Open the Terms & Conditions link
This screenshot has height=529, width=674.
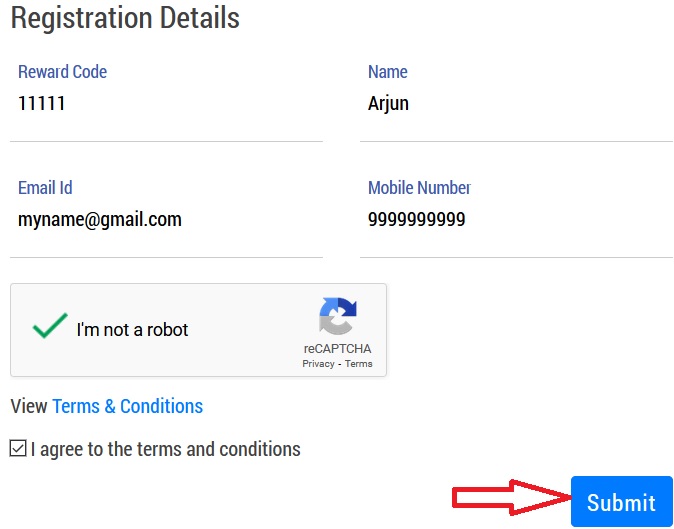tap(127, 406)
